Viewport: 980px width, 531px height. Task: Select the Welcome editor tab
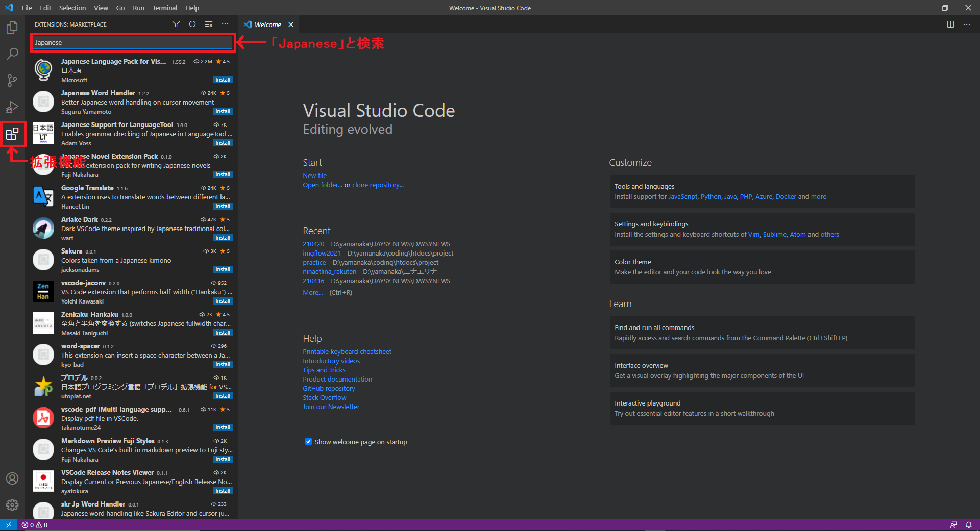click(x=268, y=24)
